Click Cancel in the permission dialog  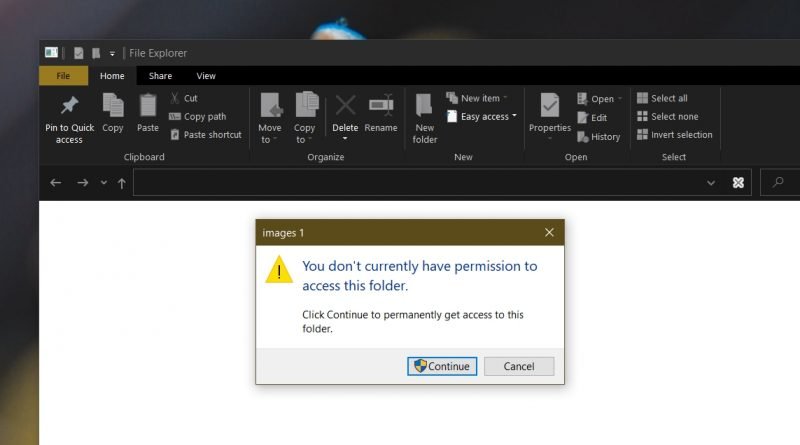point(519,366)
